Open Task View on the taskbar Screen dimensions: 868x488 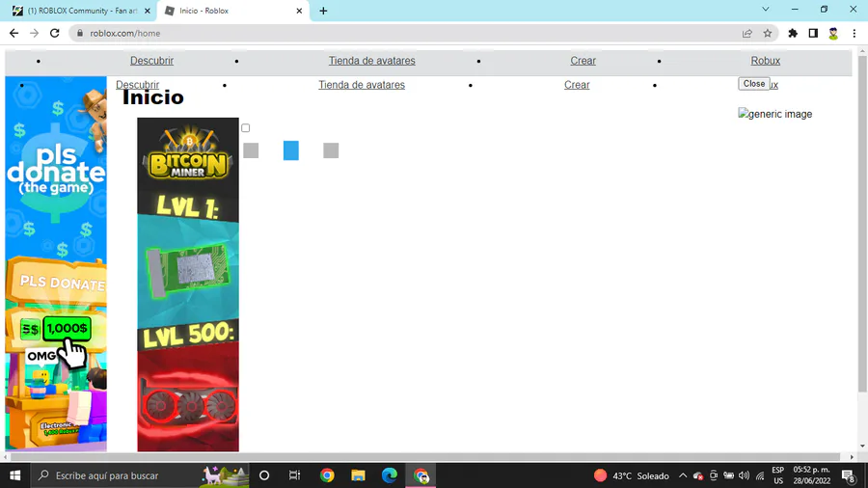tap(294, 475)
